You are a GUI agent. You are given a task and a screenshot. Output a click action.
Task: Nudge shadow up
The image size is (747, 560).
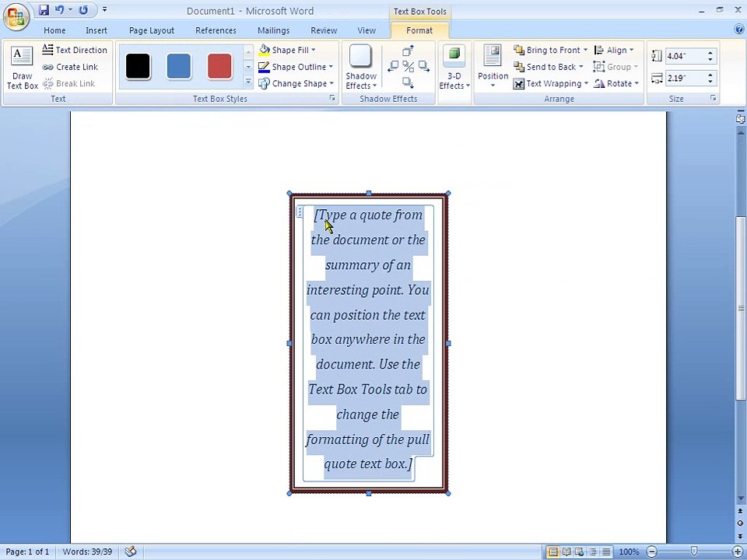click(409, 51)
